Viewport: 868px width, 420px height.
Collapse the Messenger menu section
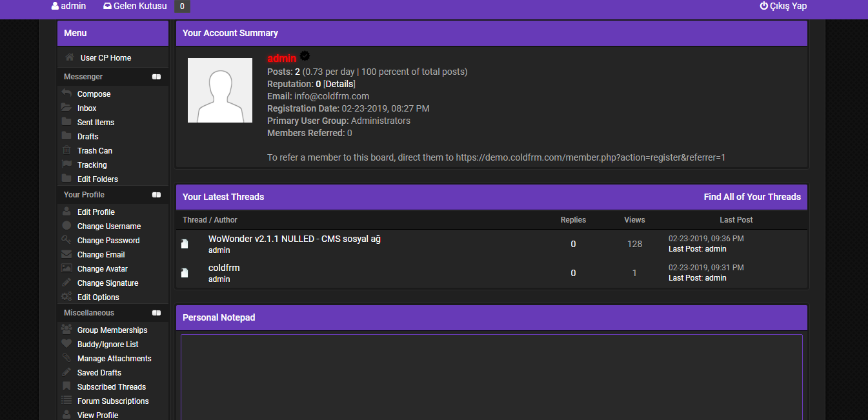(x=156, y=77)
